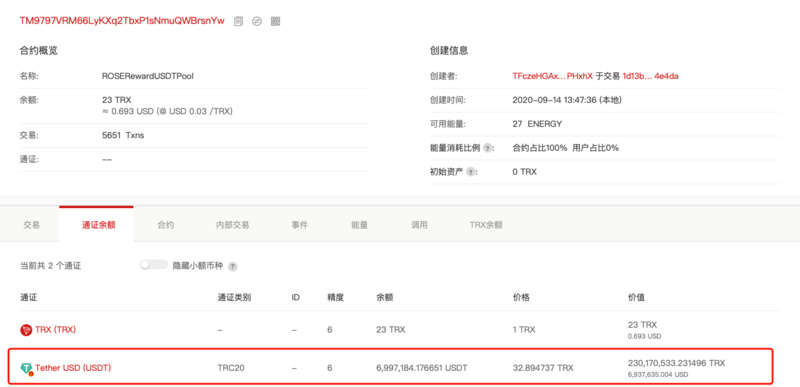Image resolution: width=800 pixels, height=387 pixels.
Task: Click value 230,170,533.231496 TRX
Action: click(x=676, y=363)
